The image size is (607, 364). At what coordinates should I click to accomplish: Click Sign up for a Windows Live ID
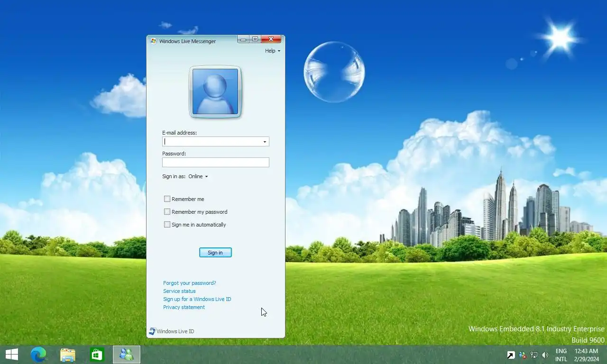coord(197,299)
